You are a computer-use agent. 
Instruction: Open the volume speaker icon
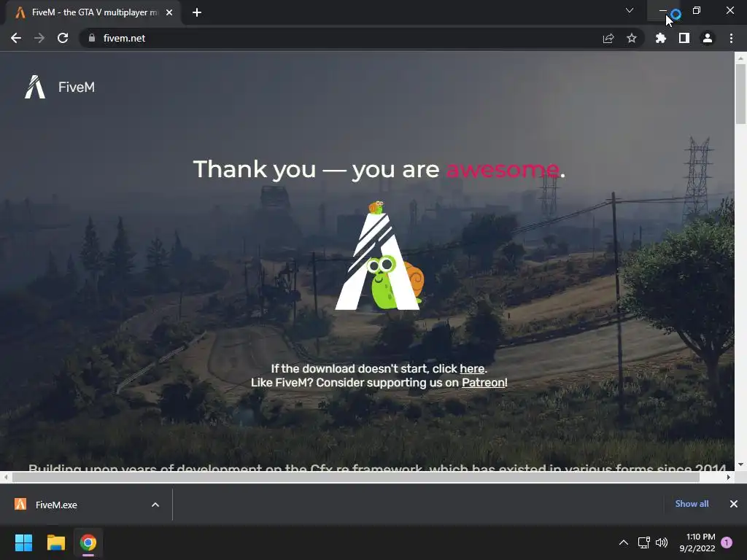[x=662, y=542]
